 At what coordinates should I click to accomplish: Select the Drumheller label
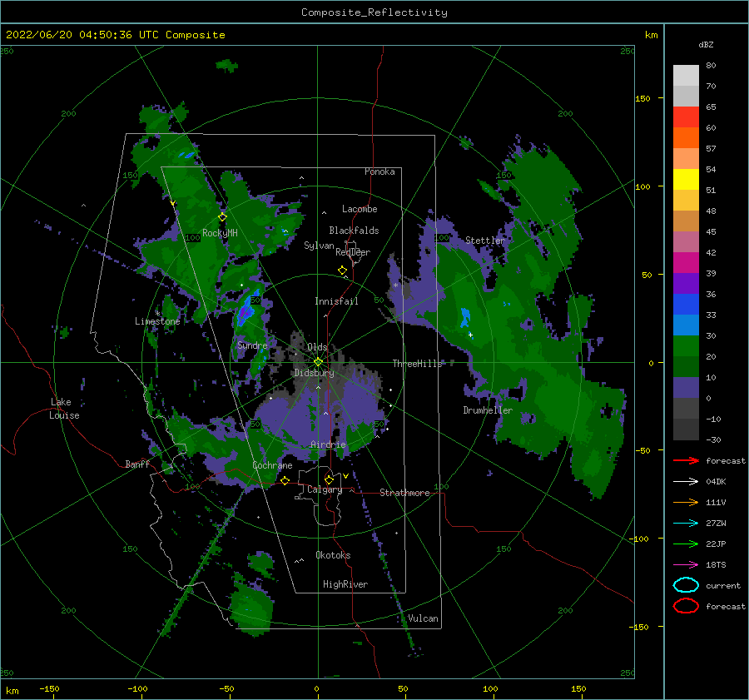[x=488, y=410]
